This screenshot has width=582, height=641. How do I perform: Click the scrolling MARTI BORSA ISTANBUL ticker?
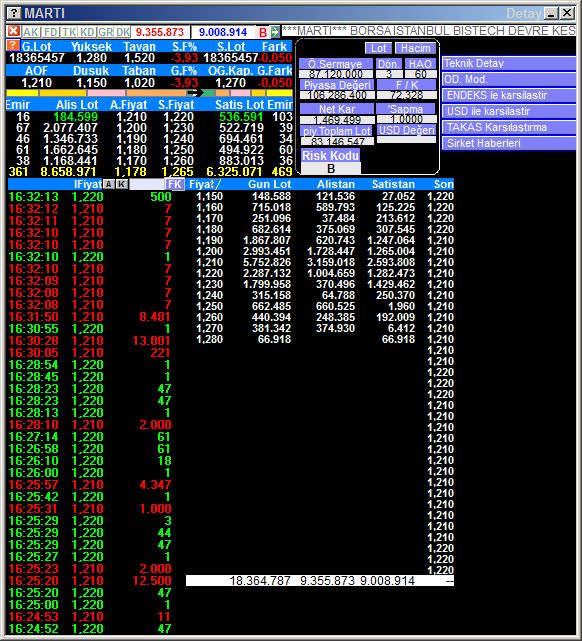[429, 31]
